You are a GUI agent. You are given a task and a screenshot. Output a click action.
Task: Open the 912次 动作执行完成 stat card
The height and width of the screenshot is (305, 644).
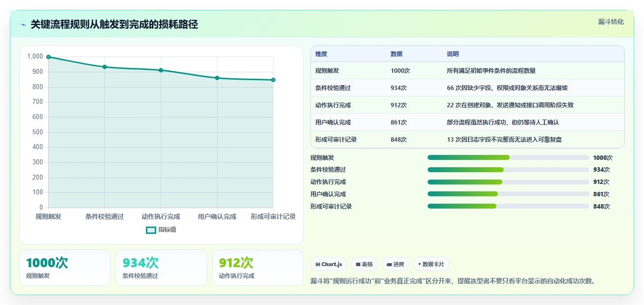pyautogui.click(x=258, y=268)
